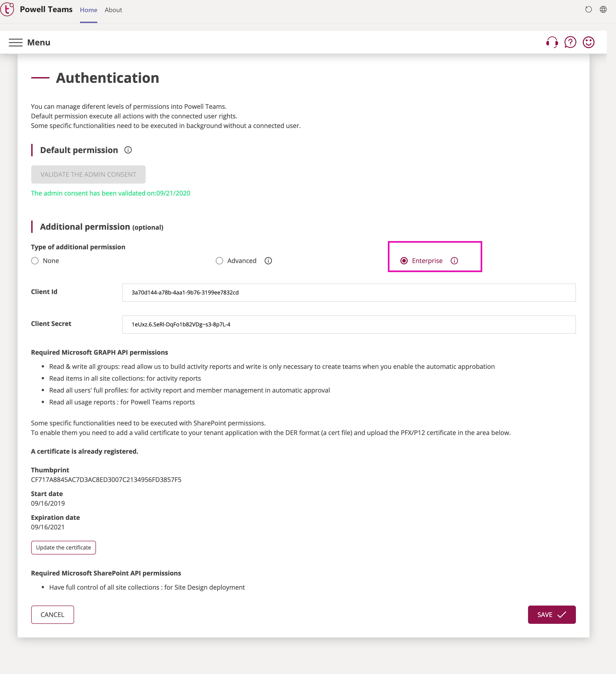This screenshot has width=616, height=674.
Task: Select the None radio button
Action: 35,261
